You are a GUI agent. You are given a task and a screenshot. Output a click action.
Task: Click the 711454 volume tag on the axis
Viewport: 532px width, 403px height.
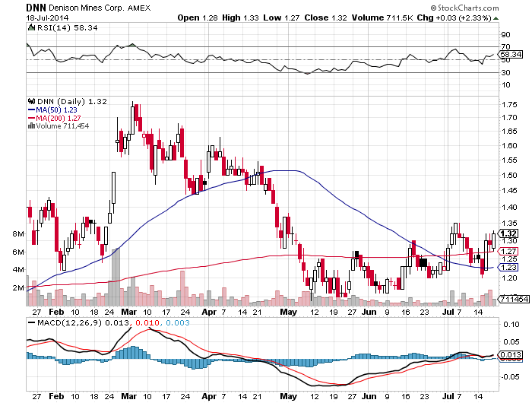click(515, 299)
